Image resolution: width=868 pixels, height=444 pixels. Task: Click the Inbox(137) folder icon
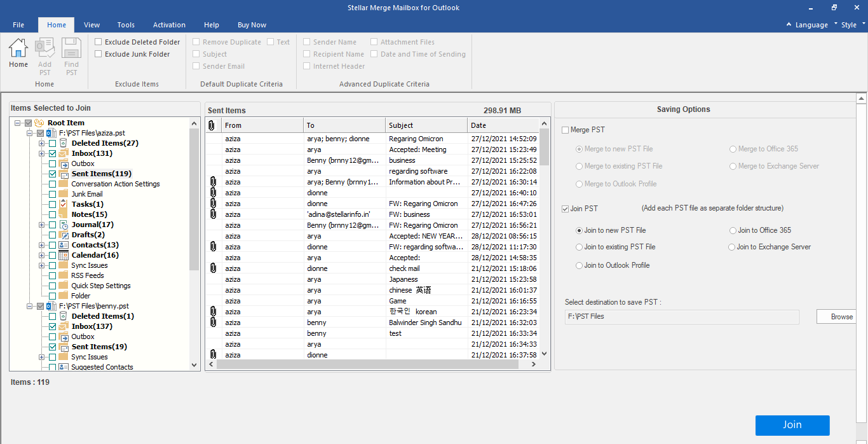point(64,326)
